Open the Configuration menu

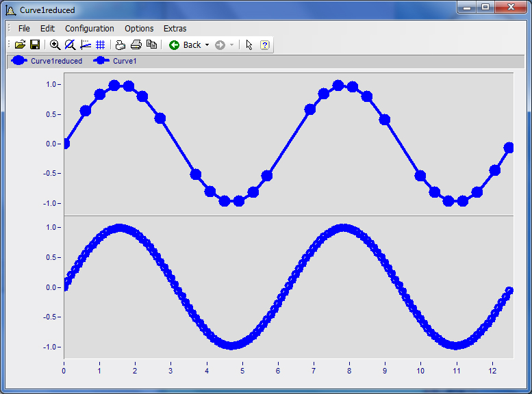pyautogui.click(x=90, y=29)
